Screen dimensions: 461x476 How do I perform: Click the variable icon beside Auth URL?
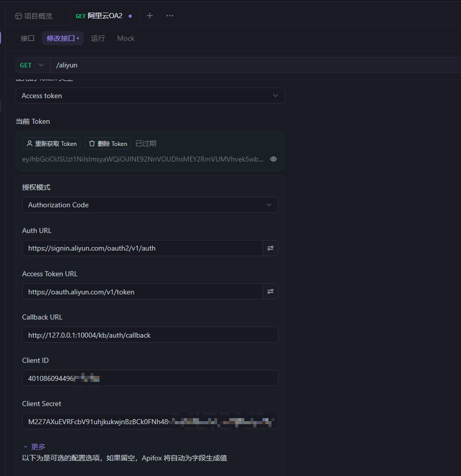pos(270,248)
